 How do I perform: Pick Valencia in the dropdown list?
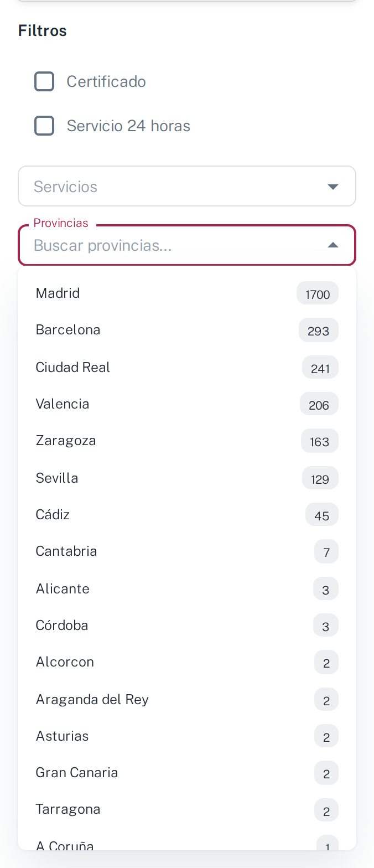187,404
